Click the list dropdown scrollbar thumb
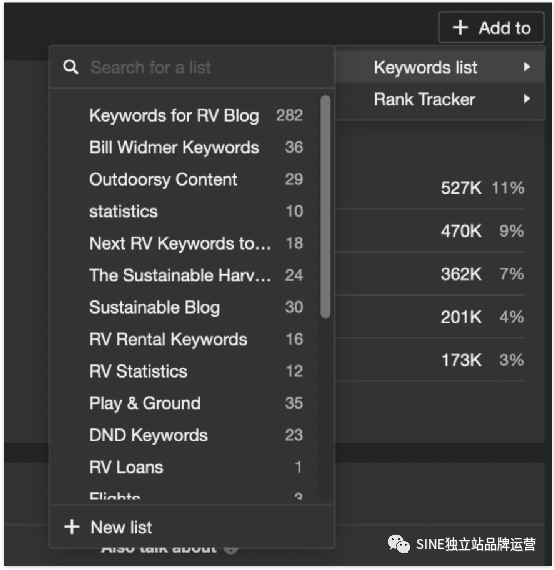554x570 pixels. pyautogui.click(x=325, y=206)
